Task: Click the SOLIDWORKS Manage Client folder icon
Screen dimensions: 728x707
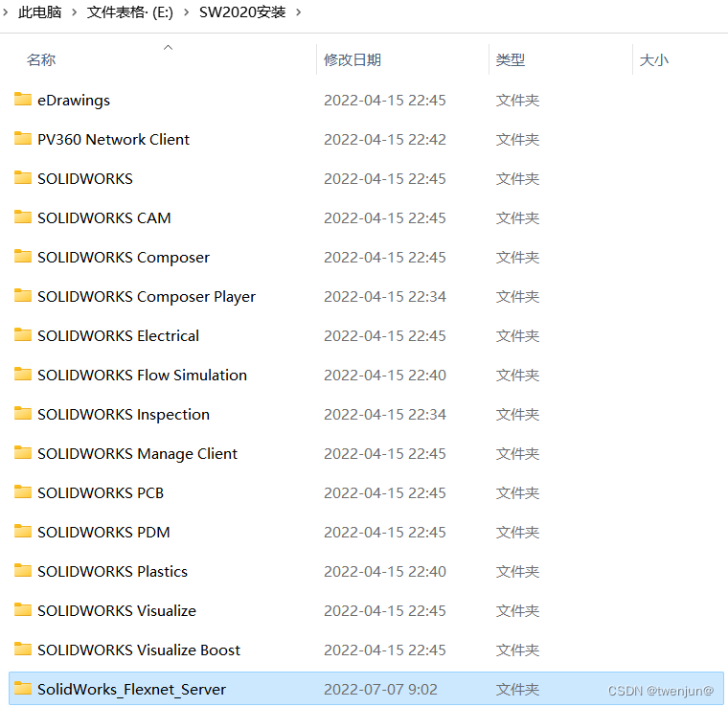Action: 23,452
